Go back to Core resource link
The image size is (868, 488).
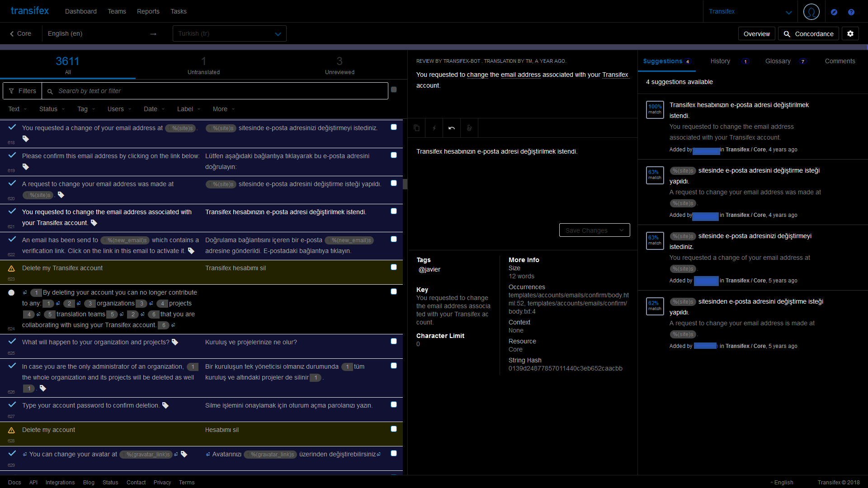coord(21,34)
